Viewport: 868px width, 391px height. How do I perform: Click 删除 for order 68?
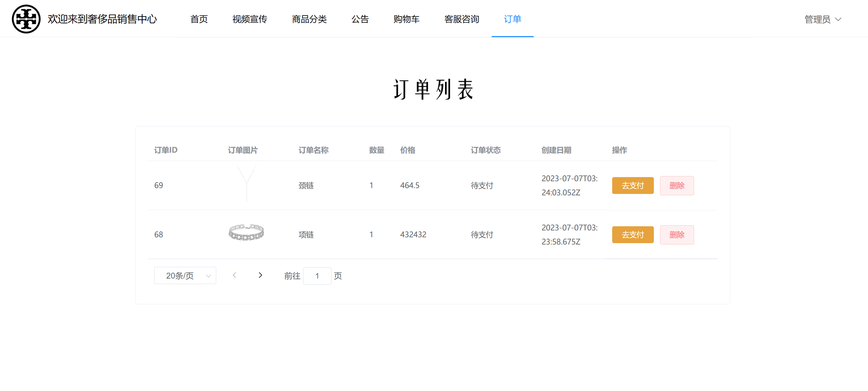677,235
